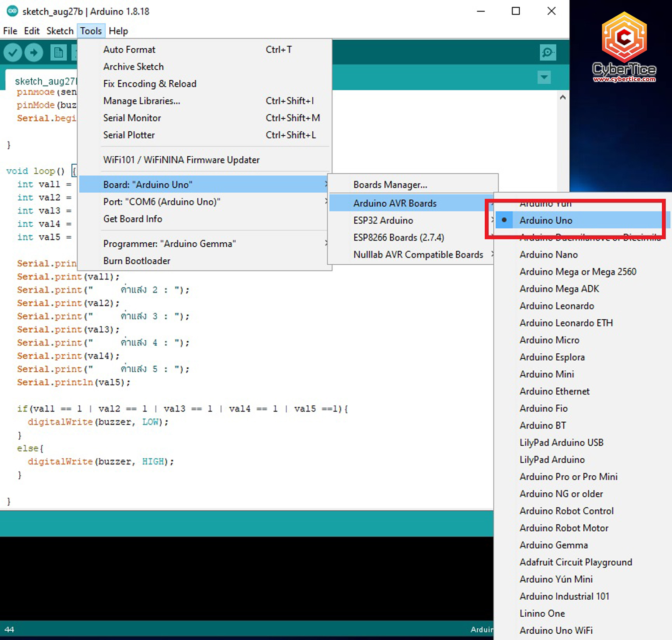
Task: Open Serial Plotter from Tools menu
Action: pyautogui.click(x=129, y=135)
